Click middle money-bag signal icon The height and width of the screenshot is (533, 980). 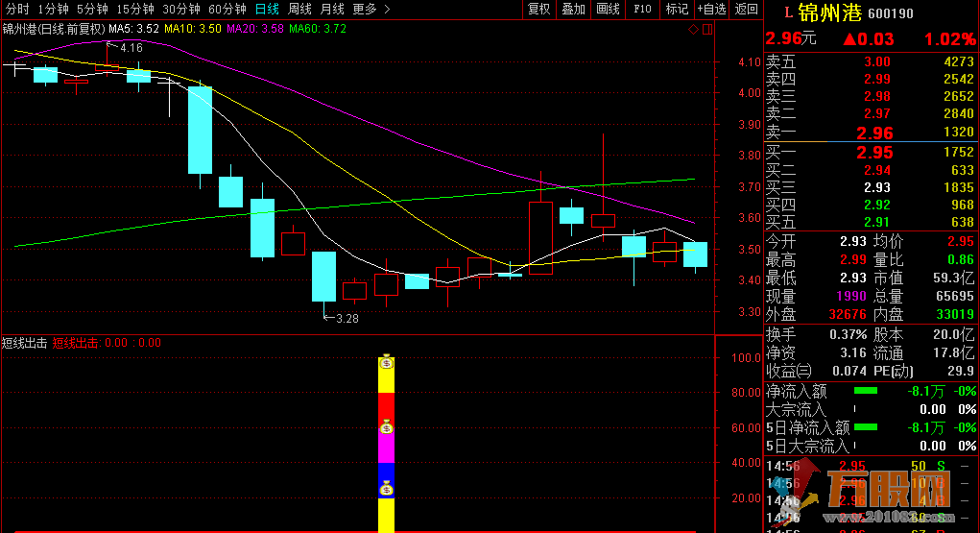coord(386,427)
